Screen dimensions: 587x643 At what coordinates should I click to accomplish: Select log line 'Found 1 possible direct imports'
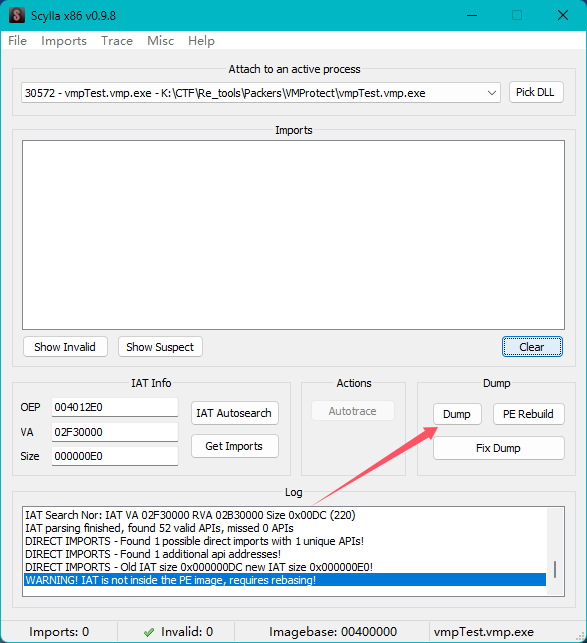(194, 541)
